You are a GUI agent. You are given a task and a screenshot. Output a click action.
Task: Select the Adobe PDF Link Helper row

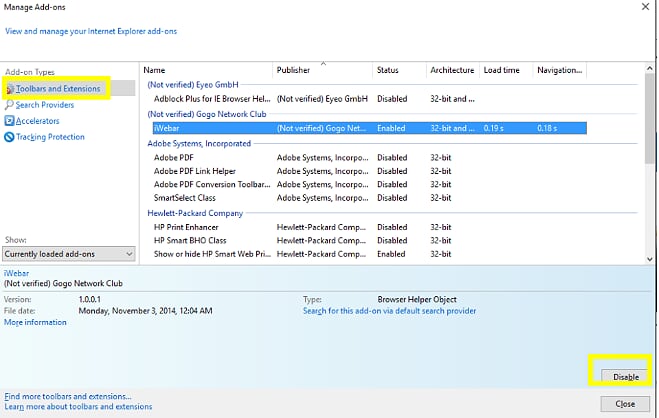coord(370,171)
